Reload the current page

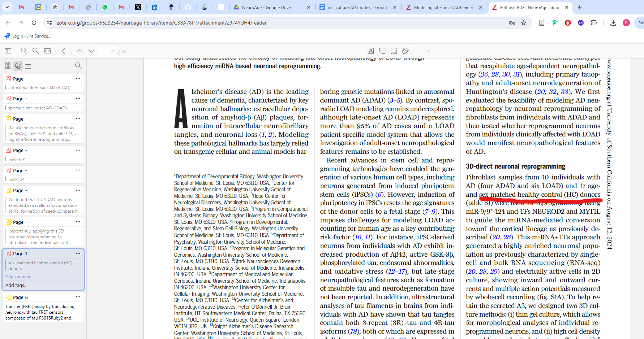click(34, 23)
